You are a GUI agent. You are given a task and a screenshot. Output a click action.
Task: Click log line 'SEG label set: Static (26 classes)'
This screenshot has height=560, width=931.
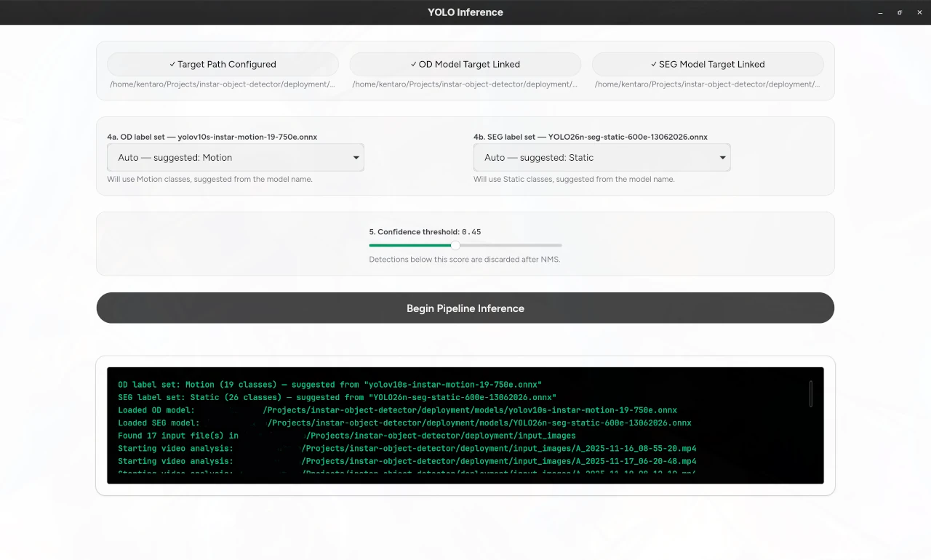[337, 398]
